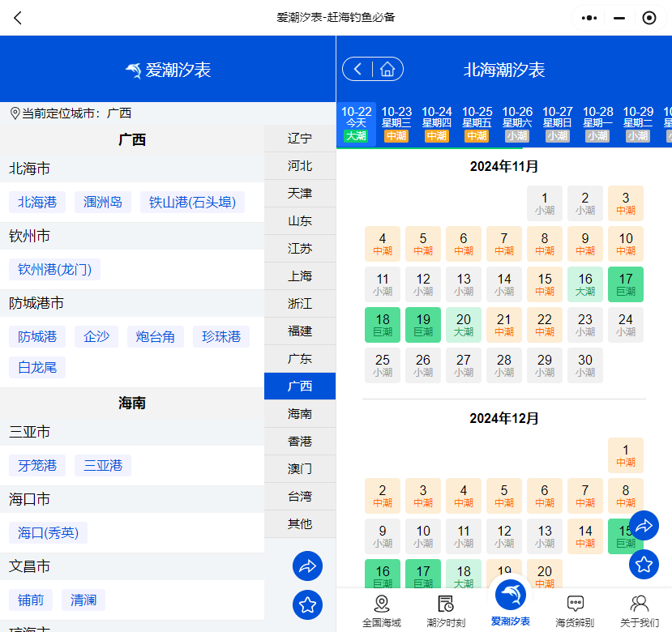Select 山东 in the province list

tap(300, 220)
